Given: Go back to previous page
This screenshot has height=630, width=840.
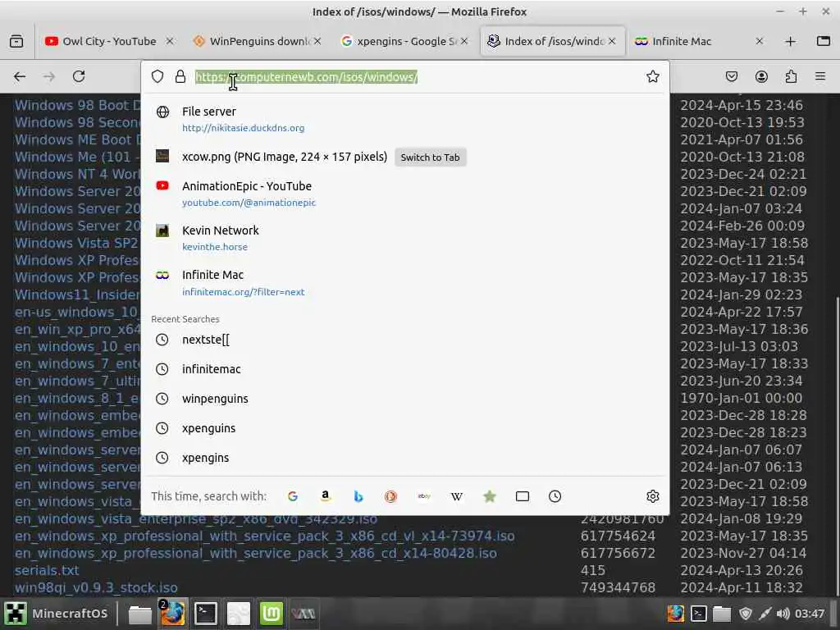Looking at the screenshot, I should [x=20, y=76].
